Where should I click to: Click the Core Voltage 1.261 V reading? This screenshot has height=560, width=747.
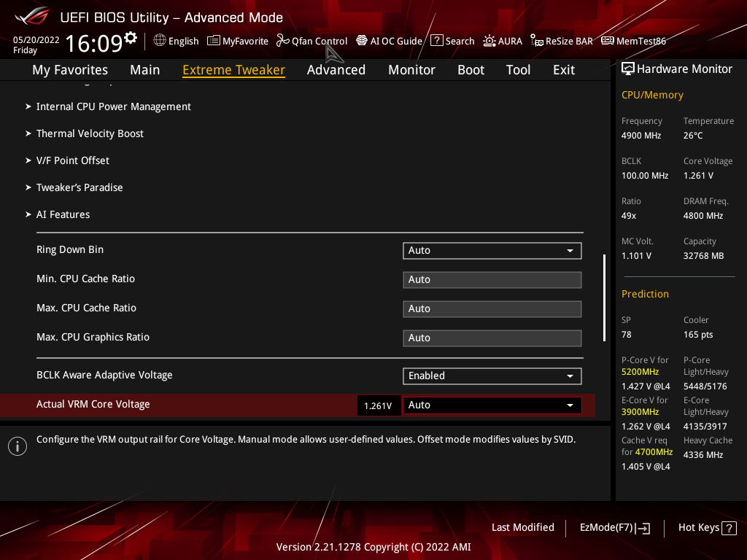[698, 176]
